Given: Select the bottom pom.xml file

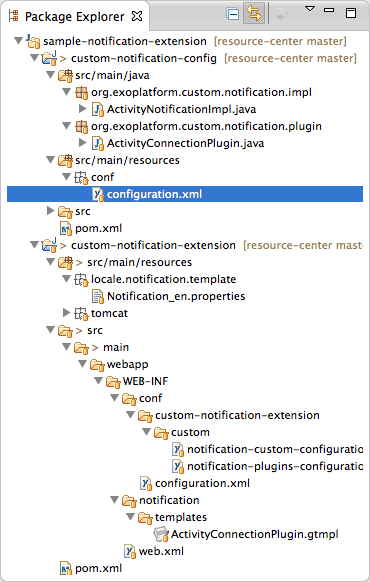Looking at the screenshot, I should (x=91, y=568).
